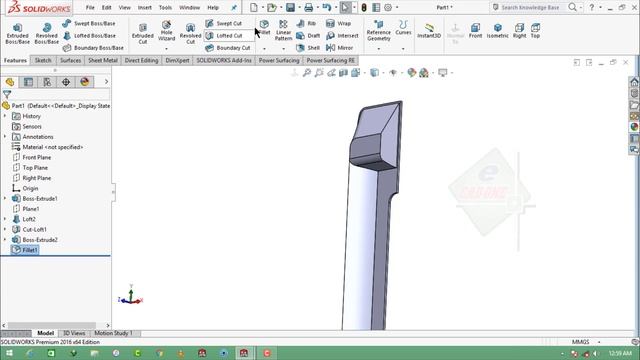Click the Shell feature
Image resolution: width=640 pixels, height=360 pixels.
(x=308, y=48)
